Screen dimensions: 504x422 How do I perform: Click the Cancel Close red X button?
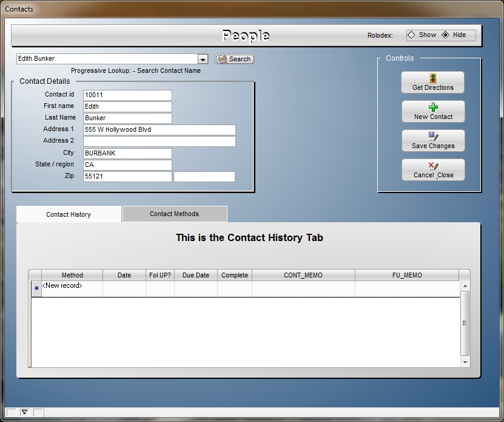click(432, 169)
